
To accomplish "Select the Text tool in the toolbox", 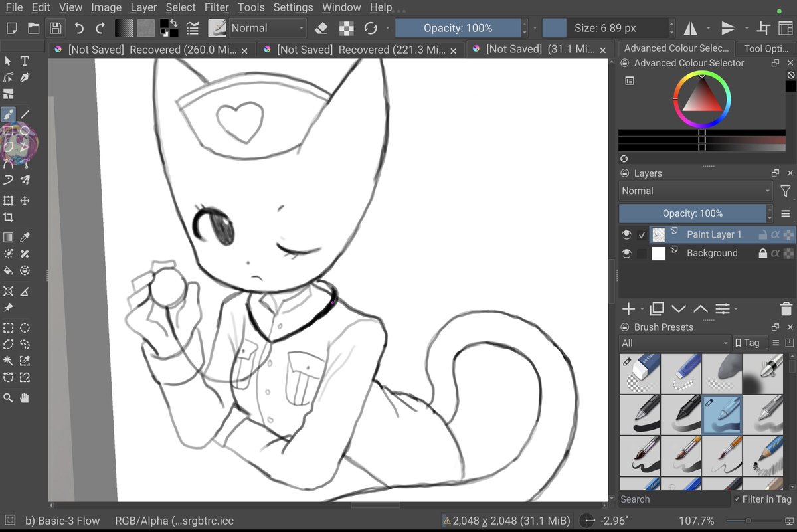I will coord(25,61).
